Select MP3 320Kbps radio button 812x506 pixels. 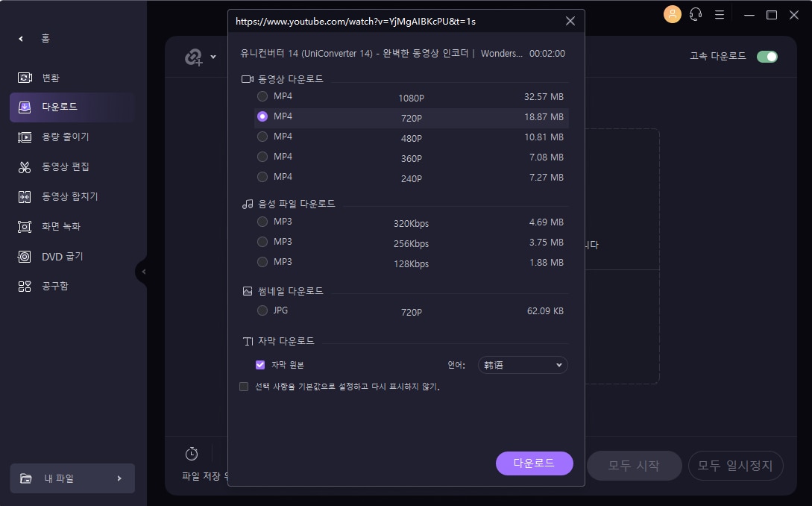[x=262, y=222]
